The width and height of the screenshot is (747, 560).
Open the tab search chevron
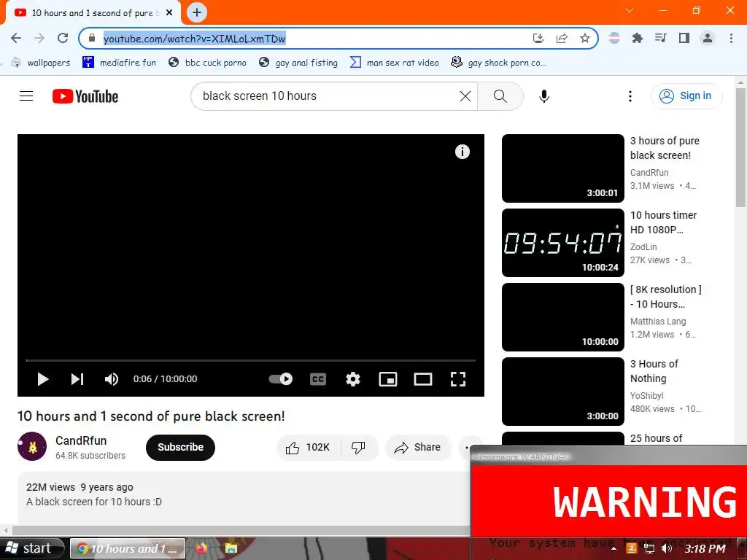[630, 10]
